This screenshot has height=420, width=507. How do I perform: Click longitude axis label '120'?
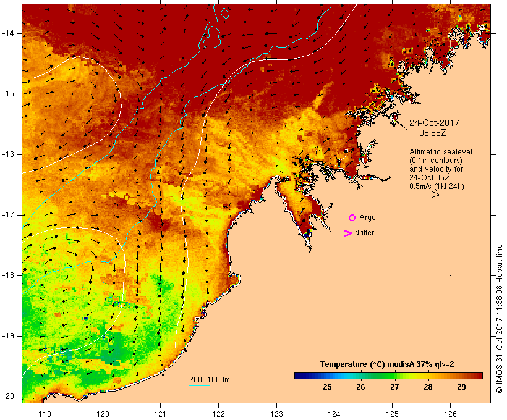point(103,414)
